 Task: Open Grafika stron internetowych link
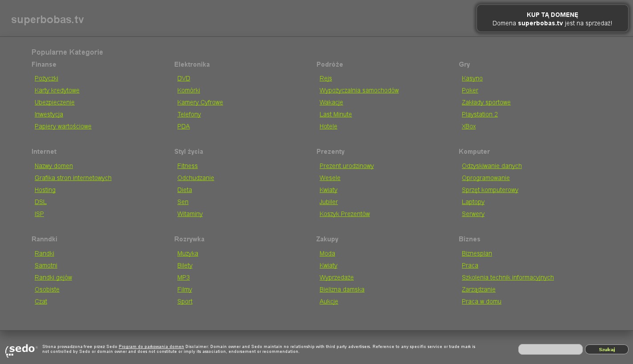73,178
